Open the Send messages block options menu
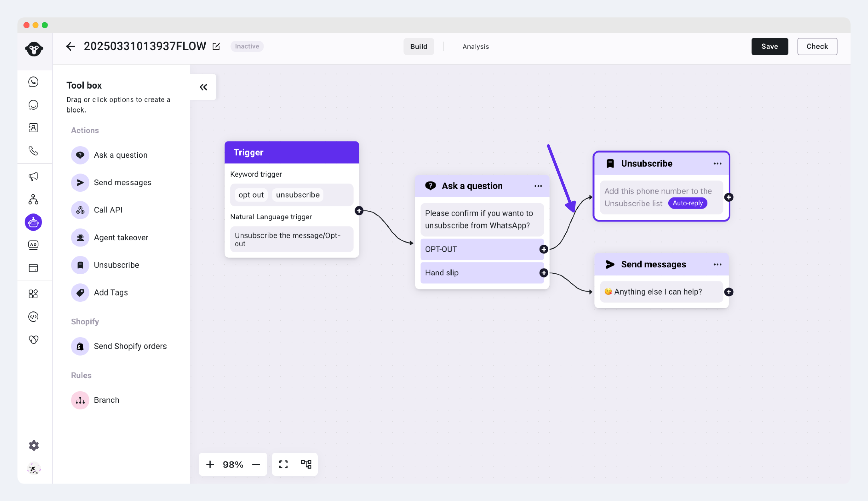 coord(717,264)
